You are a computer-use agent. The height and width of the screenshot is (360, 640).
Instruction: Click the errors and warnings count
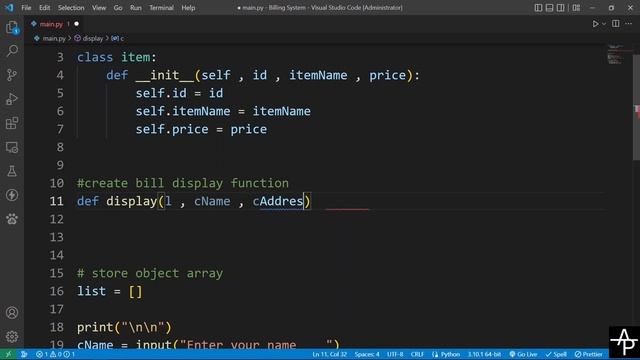pos(55,354)
